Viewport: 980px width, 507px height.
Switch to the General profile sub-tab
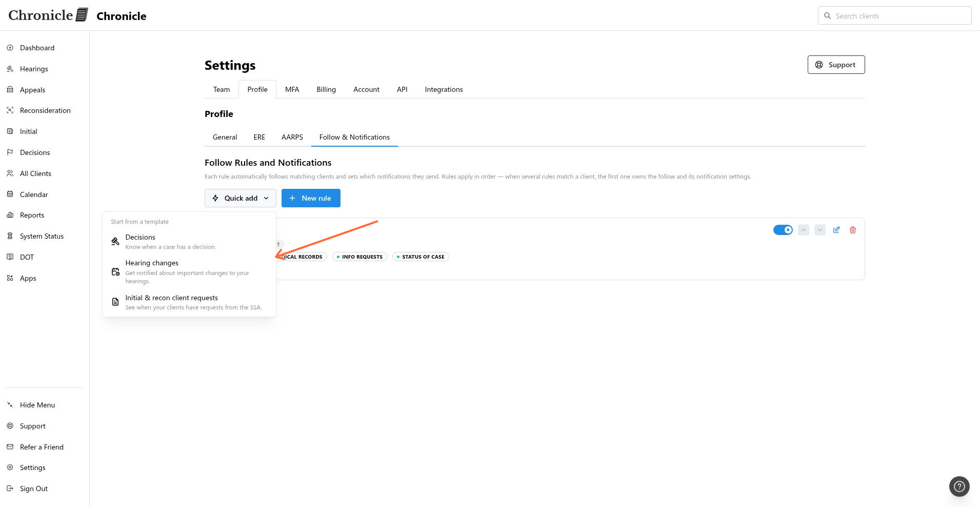pos(225,137)
